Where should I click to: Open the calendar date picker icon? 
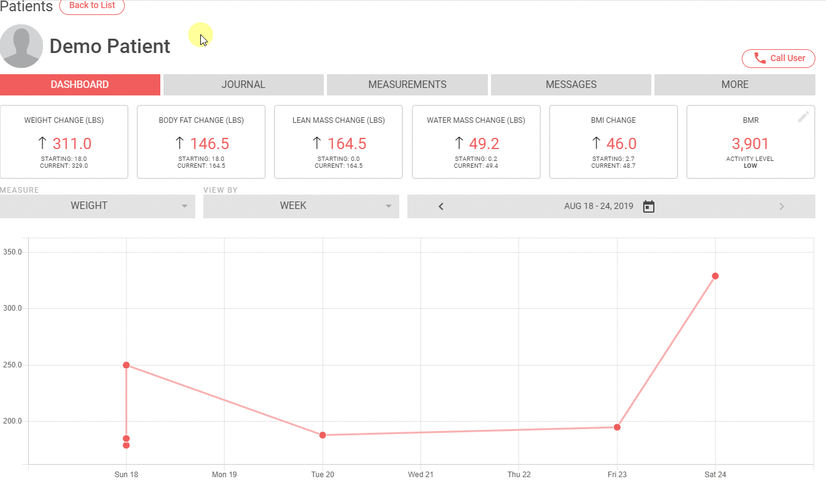(649, 206)
